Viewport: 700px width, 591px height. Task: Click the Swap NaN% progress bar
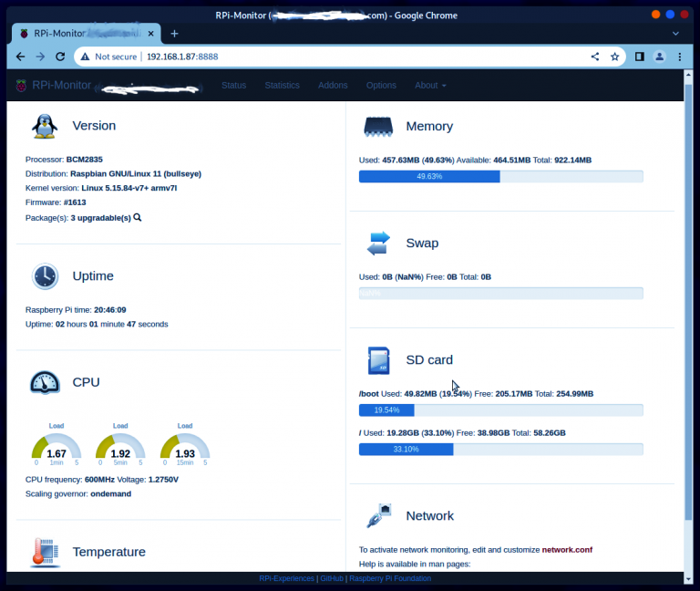click(501, 294)
